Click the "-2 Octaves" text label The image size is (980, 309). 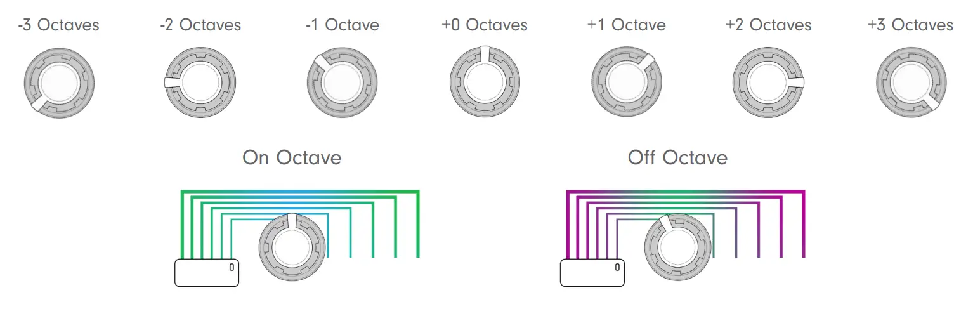200,25
